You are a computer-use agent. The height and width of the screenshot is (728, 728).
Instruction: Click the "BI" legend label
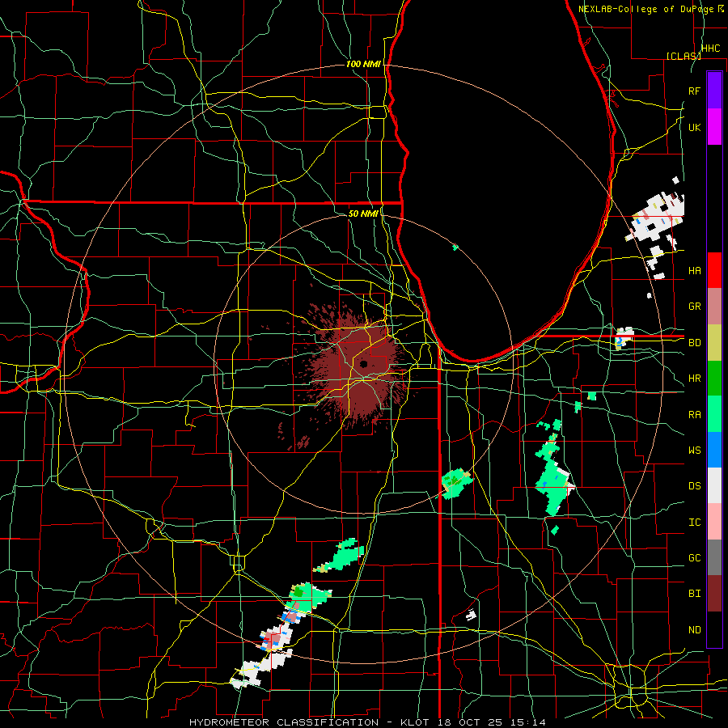click(x=695, y=594)
